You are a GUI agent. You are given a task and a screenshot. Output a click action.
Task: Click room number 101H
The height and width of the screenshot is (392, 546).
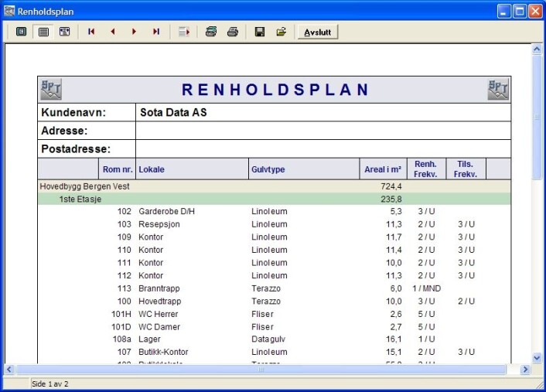pyautogui.click(x=121, y=314)
